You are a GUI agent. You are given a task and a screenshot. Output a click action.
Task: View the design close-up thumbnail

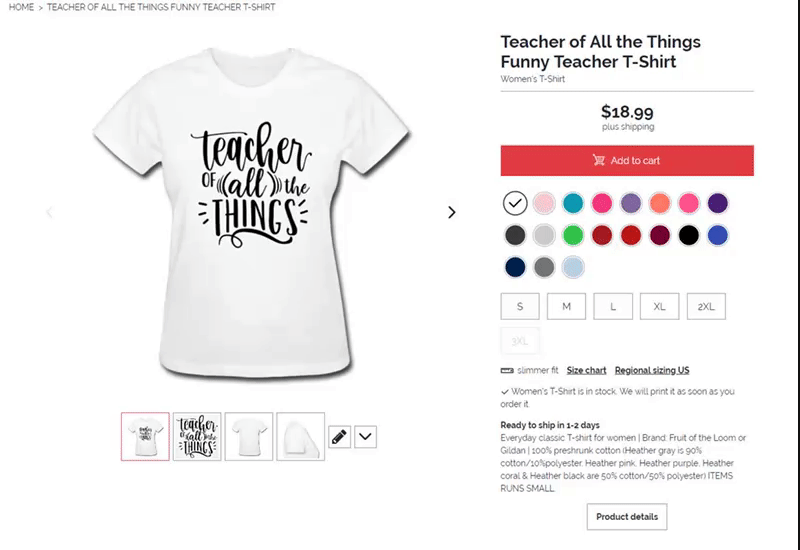(197, 437)
